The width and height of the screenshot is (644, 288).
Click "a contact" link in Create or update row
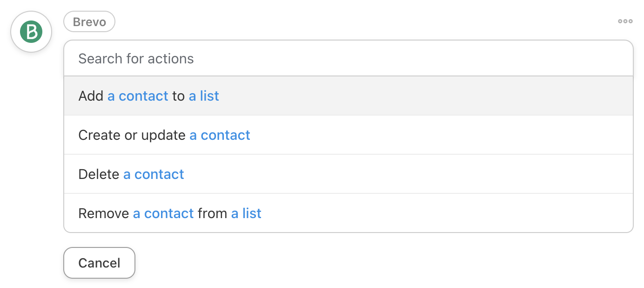[x=220, y=135]
